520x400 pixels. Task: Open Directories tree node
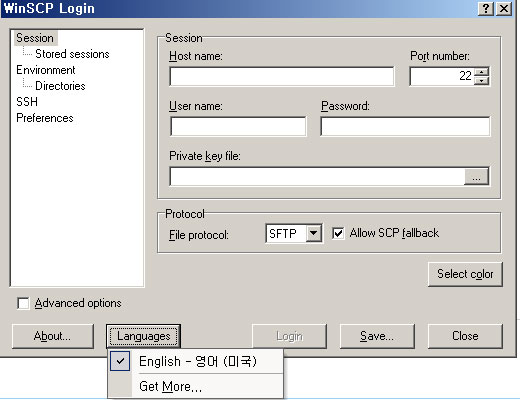60,86
